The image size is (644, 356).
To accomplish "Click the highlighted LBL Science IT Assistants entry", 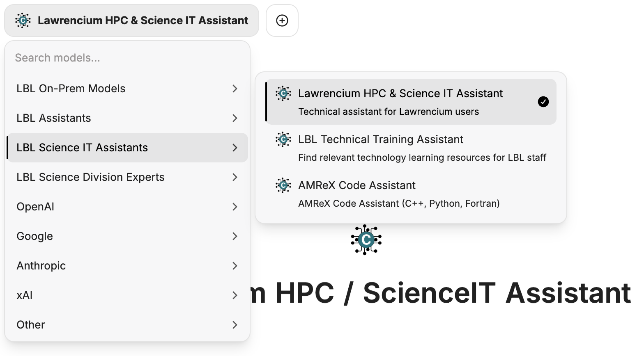I will pyautogui.click(x=82, y=148).
